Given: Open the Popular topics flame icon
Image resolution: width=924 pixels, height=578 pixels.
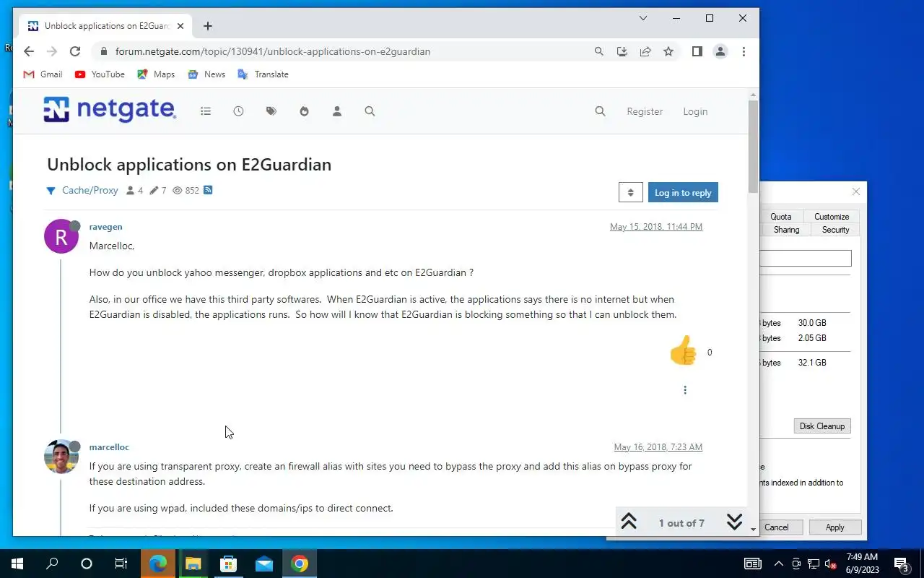Looking at the screenshot, I should coord(304,111).
